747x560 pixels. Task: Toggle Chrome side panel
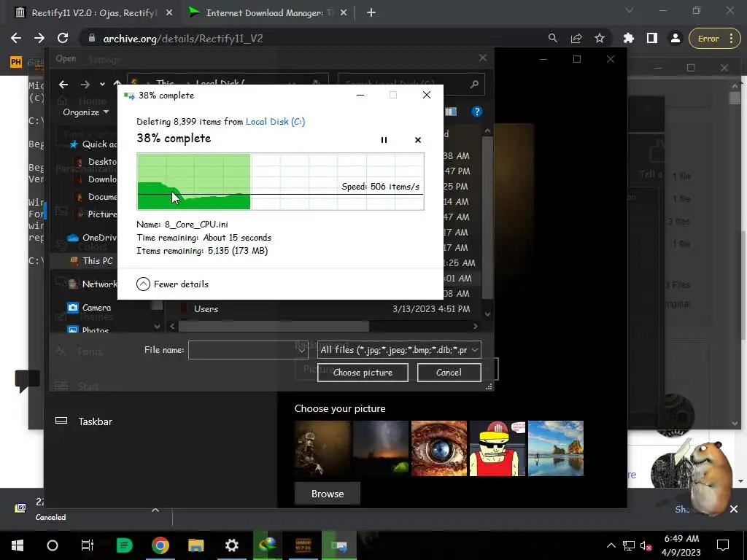coord(652,38)
